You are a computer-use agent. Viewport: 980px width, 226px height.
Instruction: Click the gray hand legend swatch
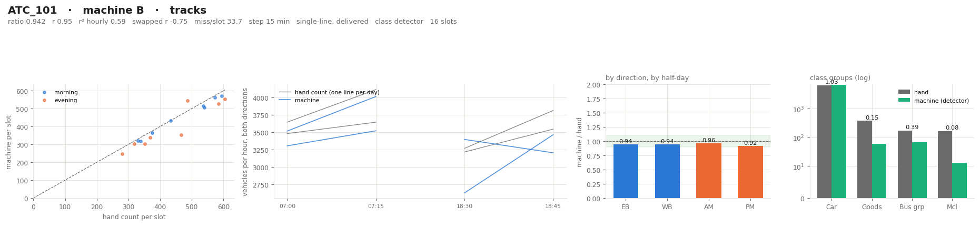904,92
